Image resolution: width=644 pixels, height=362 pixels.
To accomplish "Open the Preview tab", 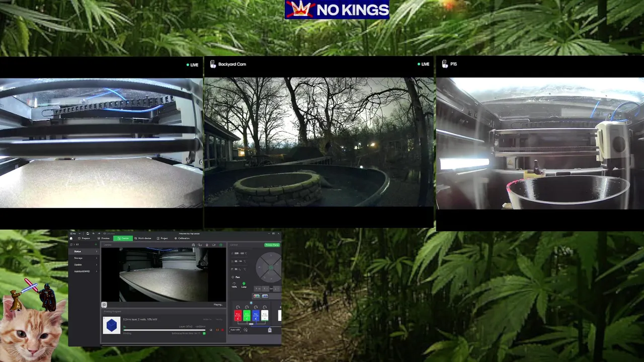I will point(104,238).
